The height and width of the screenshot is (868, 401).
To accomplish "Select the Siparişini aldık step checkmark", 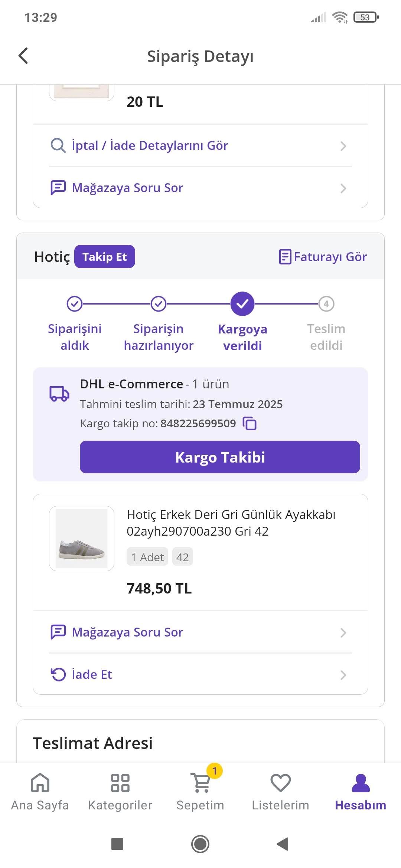I will (75, 304).
